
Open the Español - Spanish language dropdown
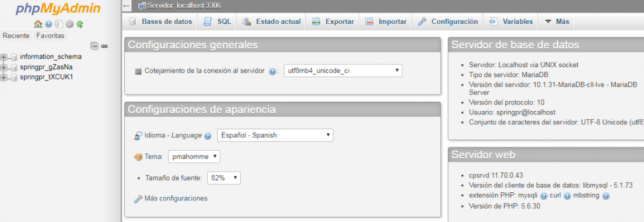point(275,135)
